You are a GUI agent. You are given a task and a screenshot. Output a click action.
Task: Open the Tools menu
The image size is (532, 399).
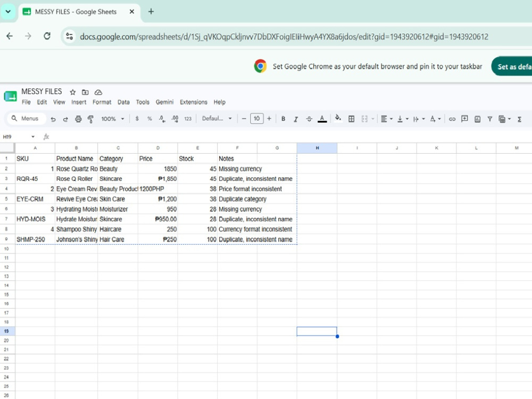(143, 102)
